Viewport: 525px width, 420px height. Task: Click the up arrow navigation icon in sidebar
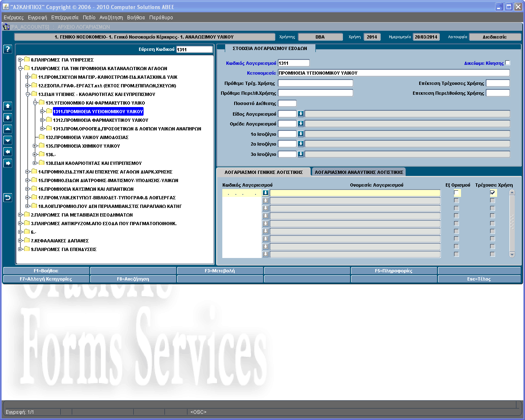7,106
